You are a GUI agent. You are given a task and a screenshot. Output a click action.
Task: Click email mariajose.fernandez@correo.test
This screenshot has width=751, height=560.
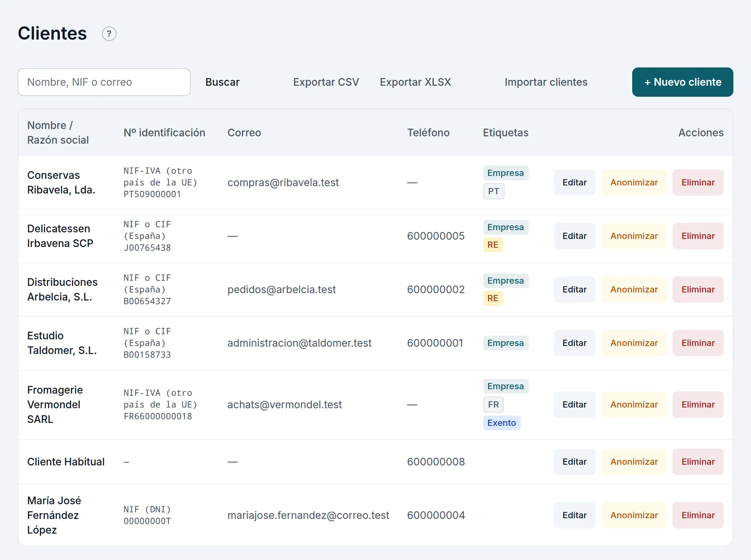(308, 515)
